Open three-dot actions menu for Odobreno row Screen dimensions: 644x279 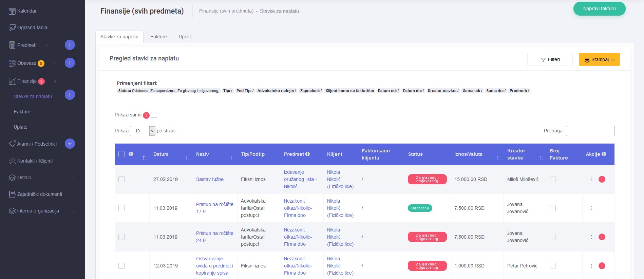click(591, 208)
